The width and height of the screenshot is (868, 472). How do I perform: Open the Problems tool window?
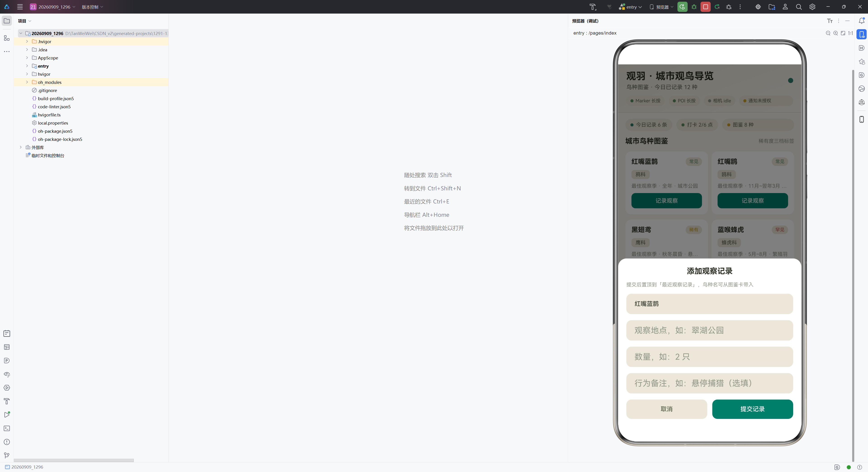pyautogui.click(x=7, y=442)
